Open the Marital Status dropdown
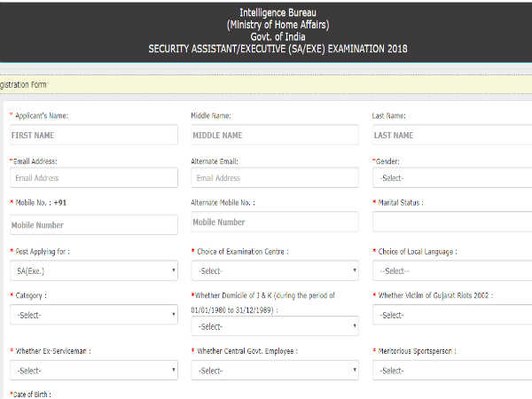The image size is (532, 399). tap(452, 222)
